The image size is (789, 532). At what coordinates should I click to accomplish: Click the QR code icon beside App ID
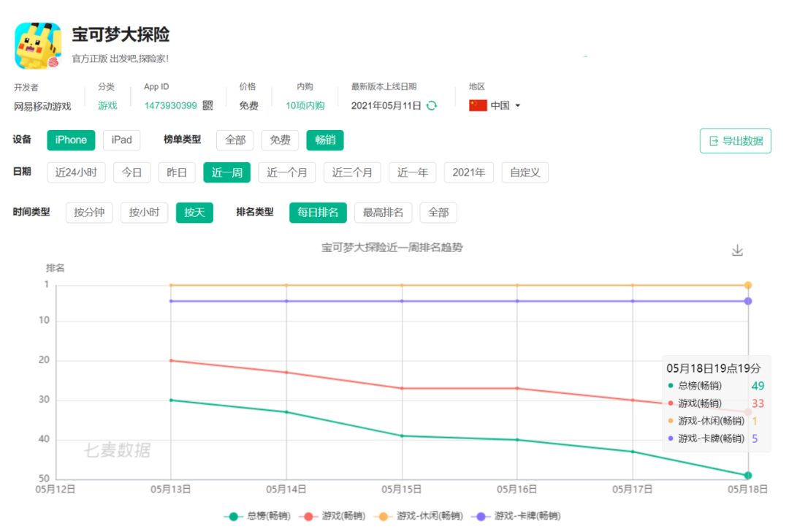click(x=207, y=105)
